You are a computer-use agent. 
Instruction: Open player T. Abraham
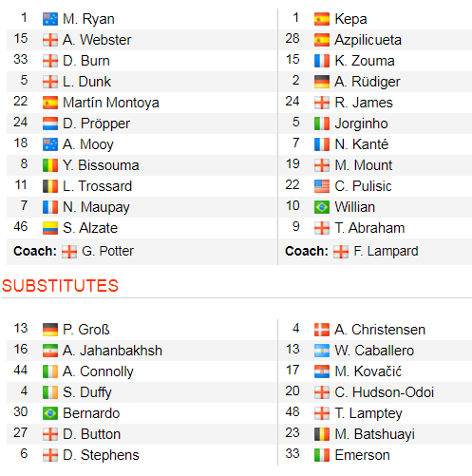pos(369,228)
